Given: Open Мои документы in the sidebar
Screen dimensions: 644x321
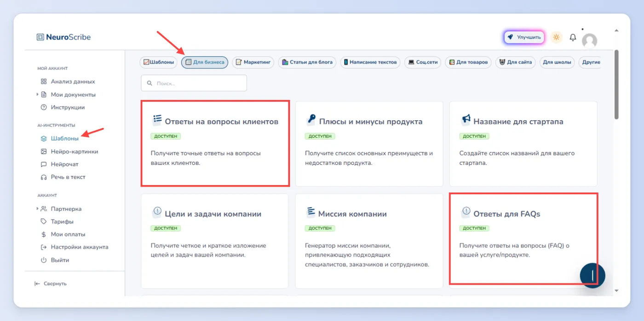Looking at the screenshot, I should coord(73,94).
